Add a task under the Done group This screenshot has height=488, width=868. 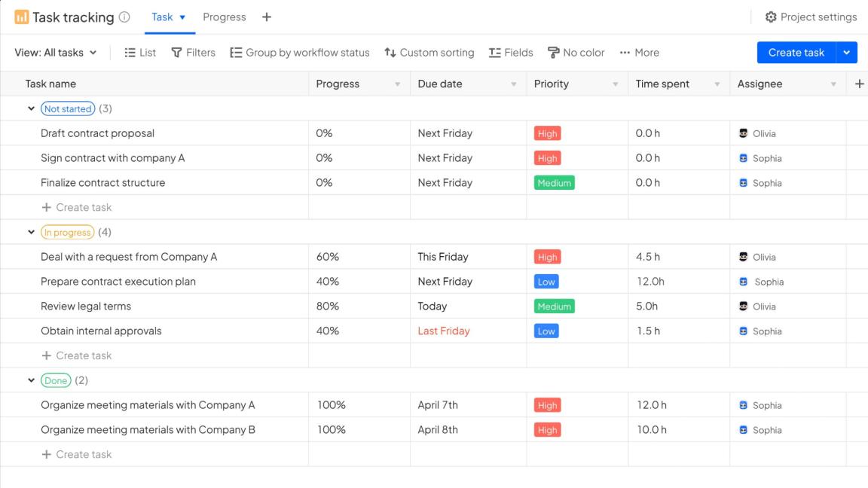coord(76,454)
